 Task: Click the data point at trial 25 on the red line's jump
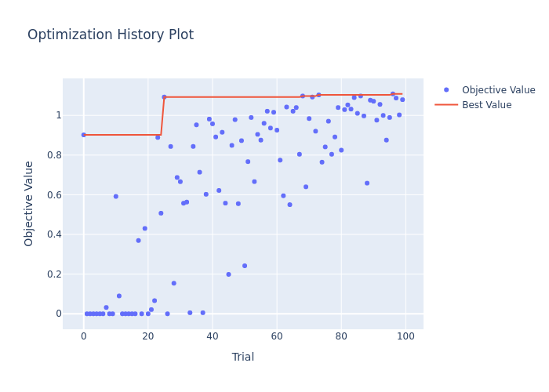point(164,97)
